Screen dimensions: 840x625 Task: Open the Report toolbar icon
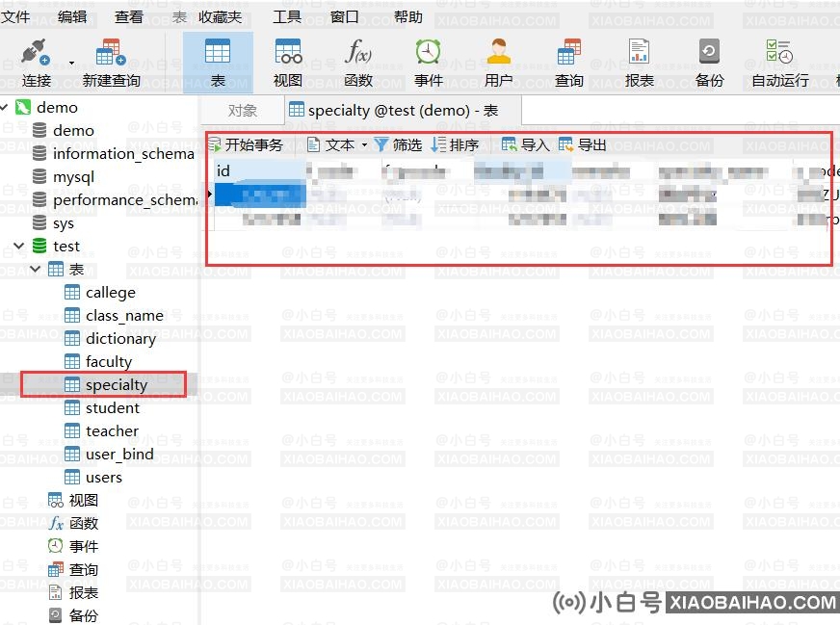[x=639, y=52]
